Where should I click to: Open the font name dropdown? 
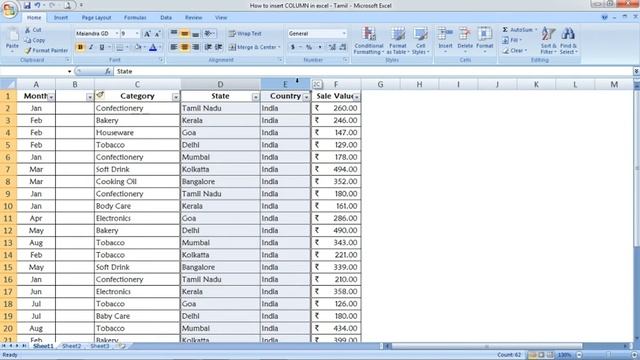pyautogui.click(x=117, y=33)
